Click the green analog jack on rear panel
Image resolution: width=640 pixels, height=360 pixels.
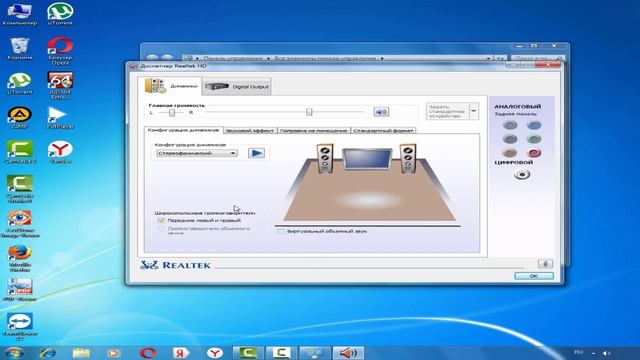(534, 139)
